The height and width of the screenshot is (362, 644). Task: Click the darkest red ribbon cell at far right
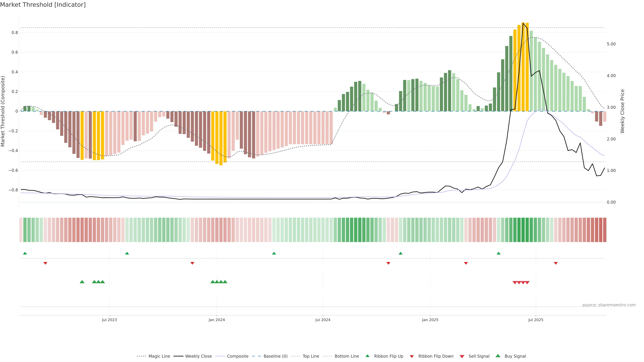[604, 230]
